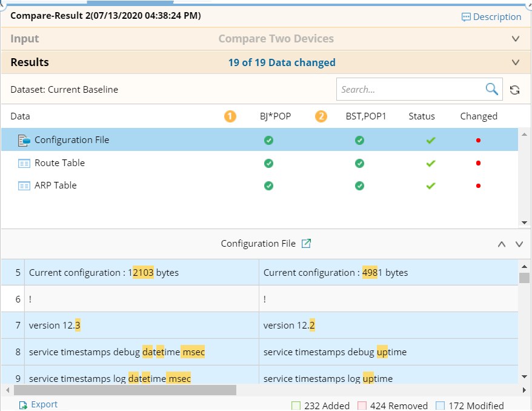Click the refresh icon beside search box
The height and width of the screenshot is (411, 532).
tap(514, 90)
